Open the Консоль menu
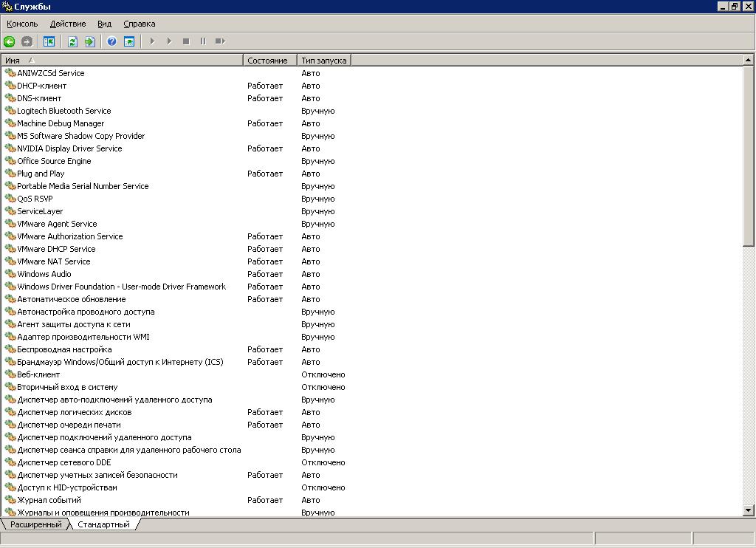 coord(22,24)
